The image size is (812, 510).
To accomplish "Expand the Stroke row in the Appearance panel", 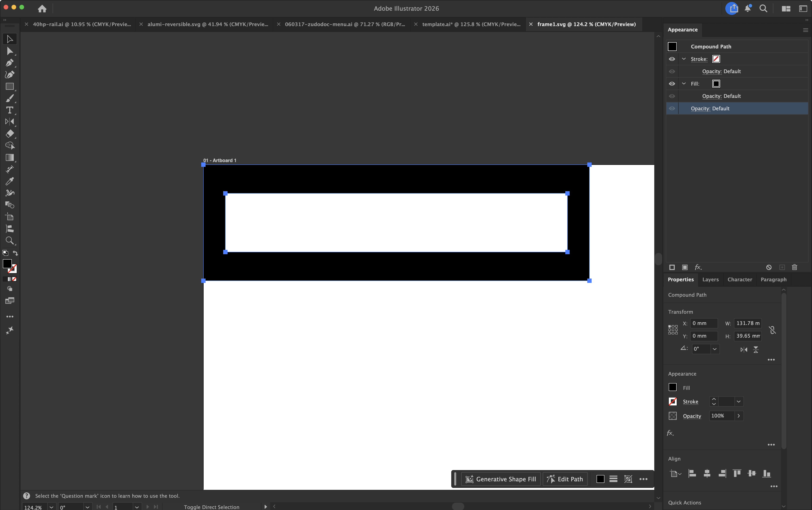I will 684,59.
